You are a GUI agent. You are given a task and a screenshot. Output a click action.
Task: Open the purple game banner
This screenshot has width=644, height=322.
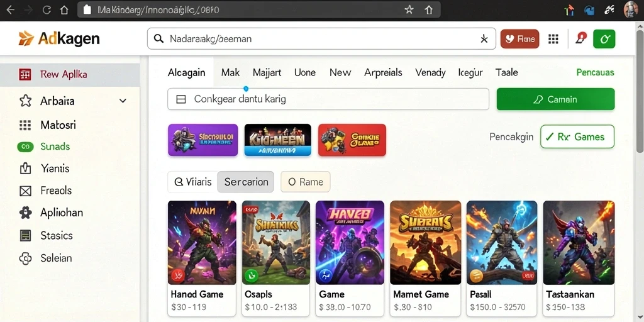click(203, 140)
